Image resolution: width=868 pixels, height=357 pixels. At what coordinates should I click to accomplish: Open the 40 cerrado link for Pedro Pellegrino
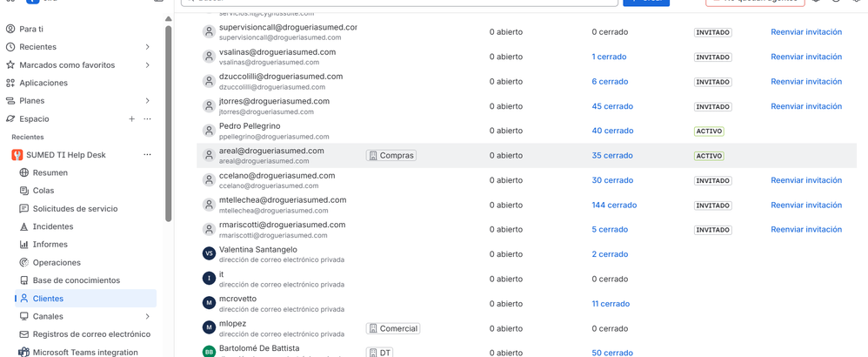coord(612,131)
